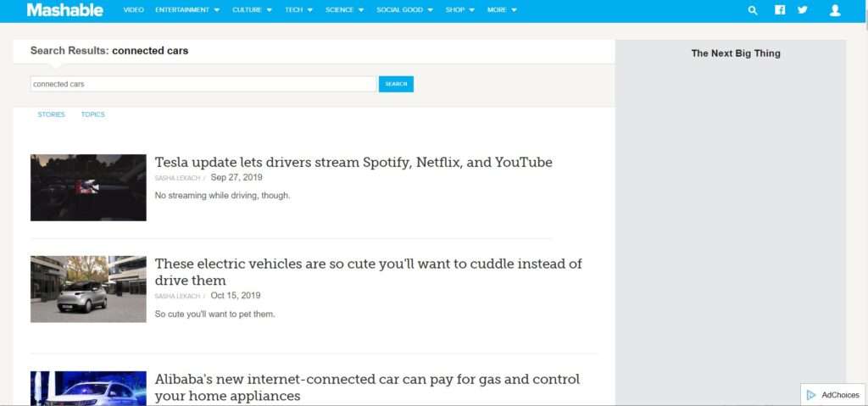
Task: Switch to the Topics tab
Action: (92, 114)
